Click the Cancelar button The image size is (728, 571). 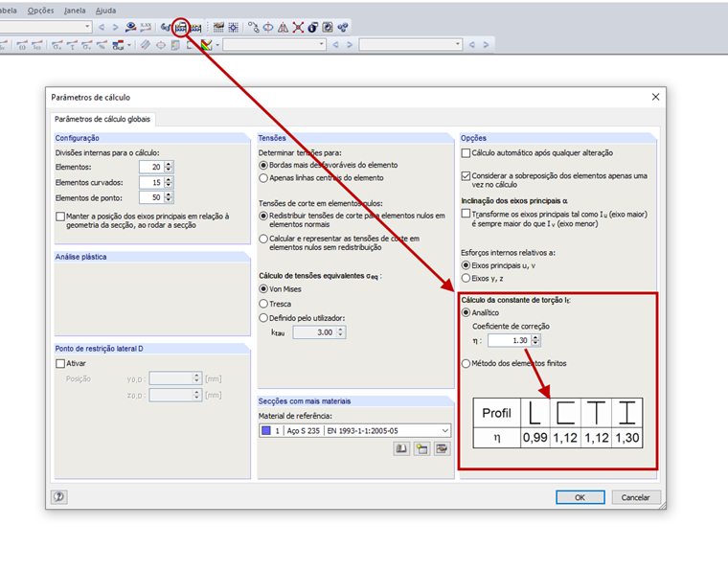tap(636, 497)
